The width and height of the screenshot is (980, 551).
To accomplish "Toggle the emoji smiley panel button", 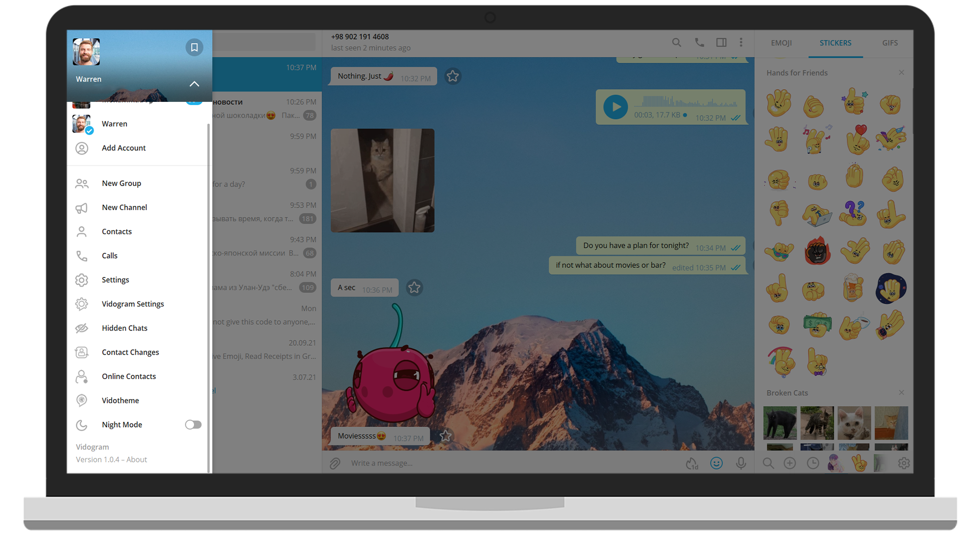I will (716, 463).
